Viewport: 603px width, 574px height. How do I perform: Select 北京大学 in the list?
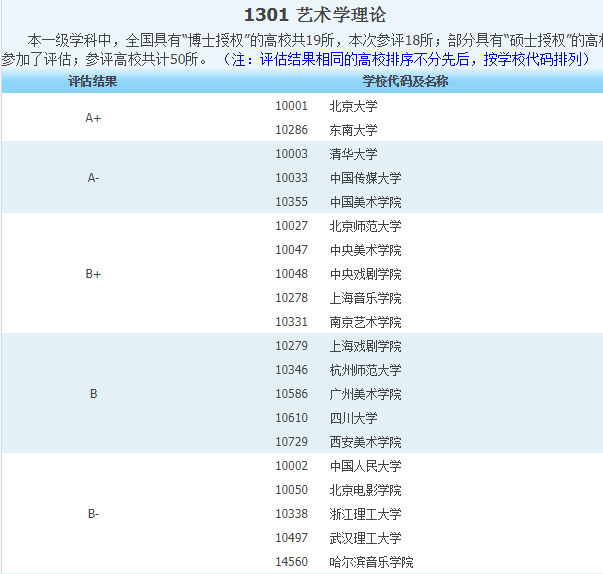(353, 106)
